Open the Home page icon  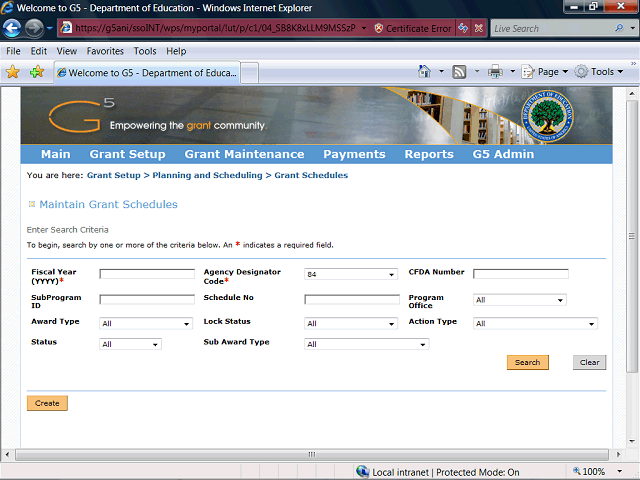pos(424,71)
